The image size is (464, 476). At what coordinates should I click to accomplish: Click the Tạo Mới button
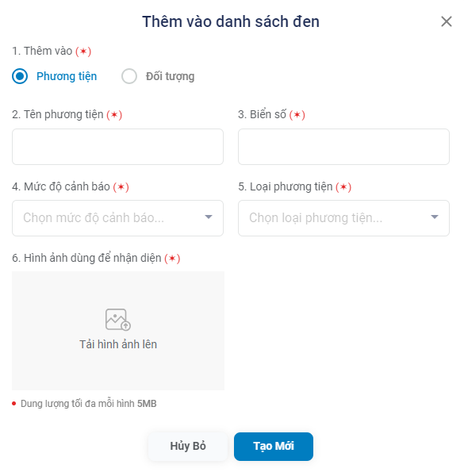click(x=274, y=446)
